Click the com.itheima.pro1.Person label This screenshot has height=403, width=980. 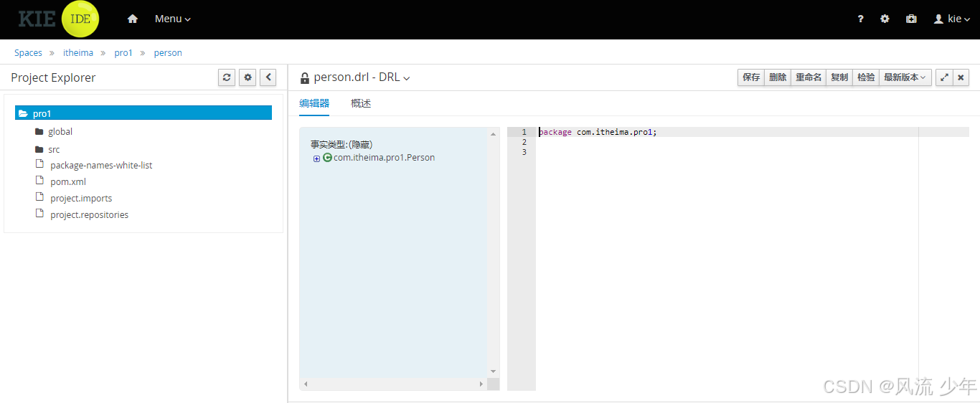click(x=384, y=158)
